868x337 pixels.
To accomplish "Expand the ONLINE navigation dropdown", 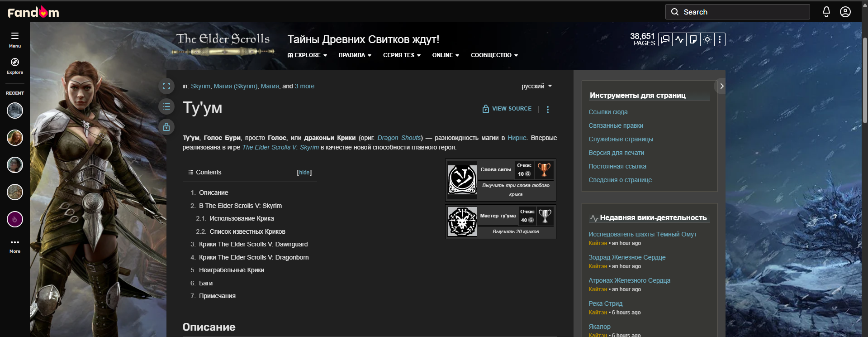I will click(x=446, y=55).
